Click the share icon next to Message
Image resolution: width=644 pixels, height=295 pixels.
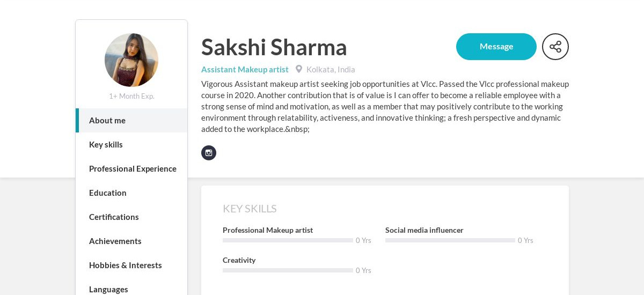pyautogui.click(x=555, y=47)
